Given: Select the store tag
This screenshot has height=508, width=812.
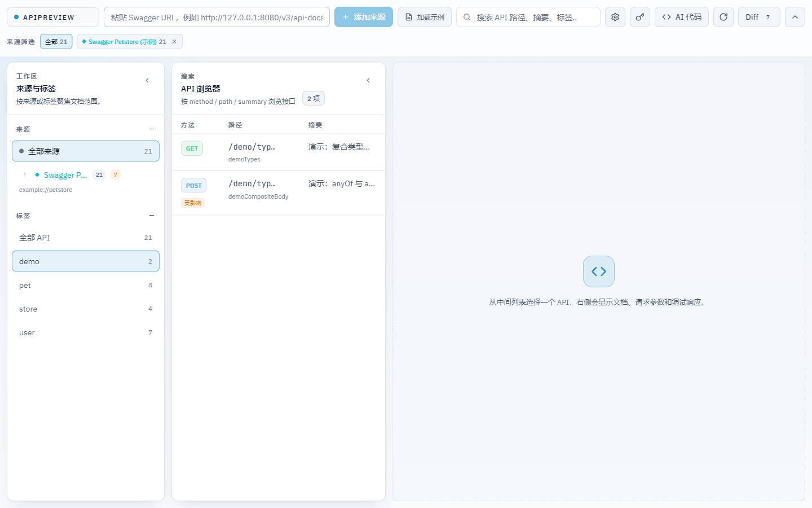Looking at the screenshot, I should 86,309.
